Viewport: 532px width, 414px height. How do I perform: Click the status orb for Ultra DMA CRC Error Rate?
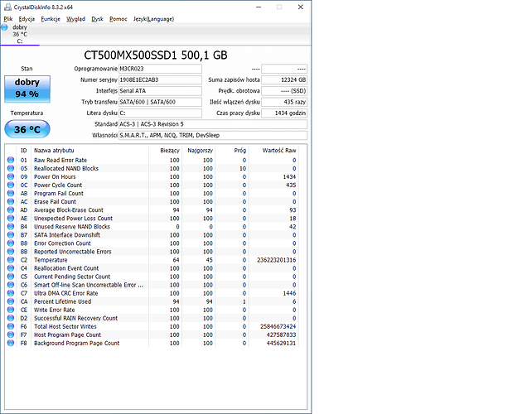11,293
